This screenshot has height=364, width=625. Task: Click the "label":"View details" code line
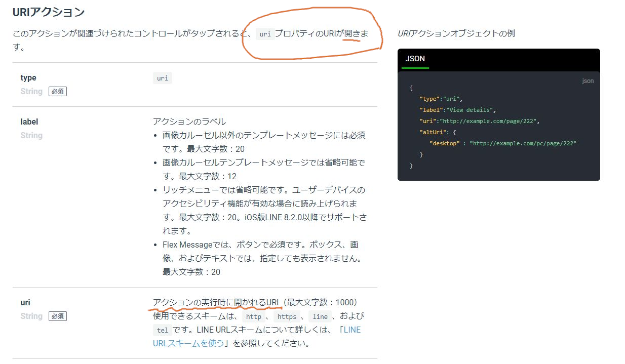point(458,110)
